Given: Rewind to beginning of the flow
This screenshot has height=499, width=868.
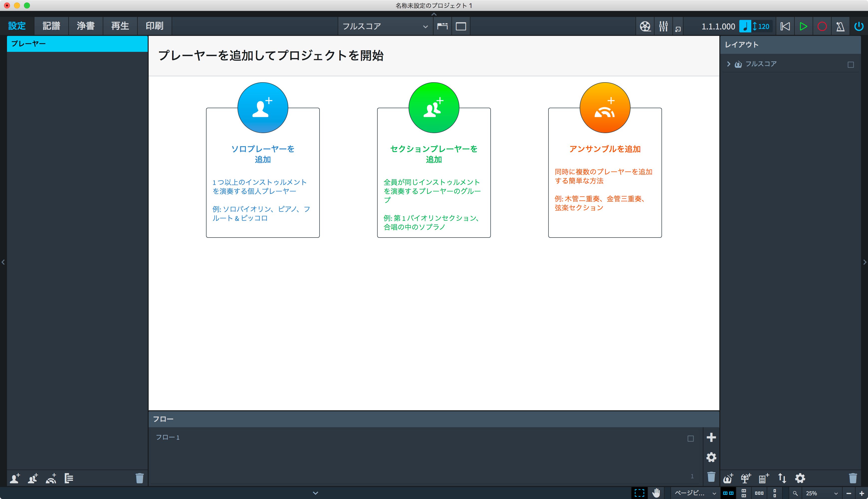Looking at the screenshot, I should (785, 26).
